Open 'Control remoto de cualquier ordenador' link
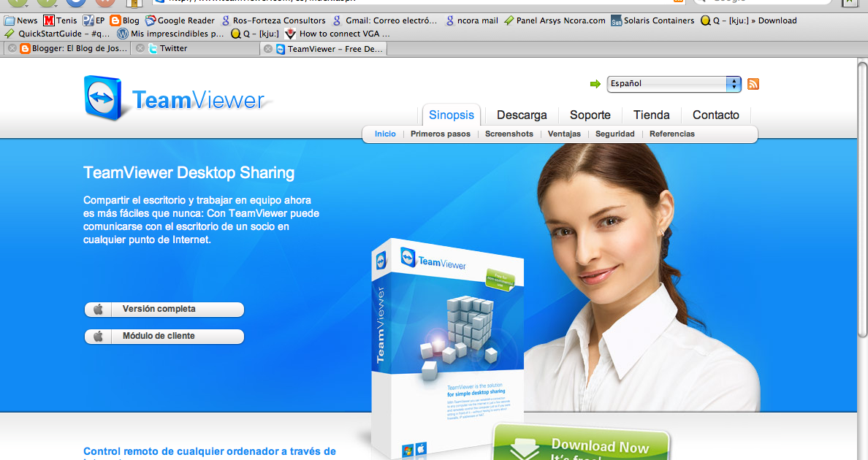868x460 pixels. [209, 452]
